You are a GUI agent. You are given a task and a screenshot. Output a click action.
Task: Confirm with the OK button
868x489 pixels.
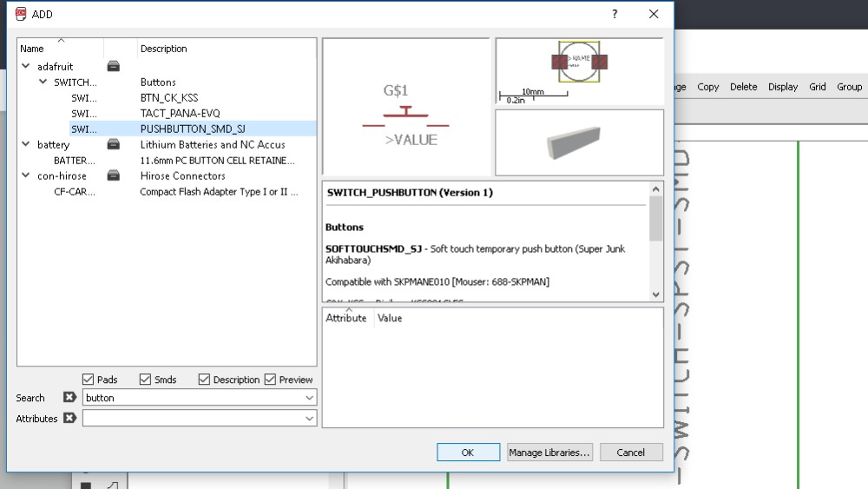(x=469, y=453)
